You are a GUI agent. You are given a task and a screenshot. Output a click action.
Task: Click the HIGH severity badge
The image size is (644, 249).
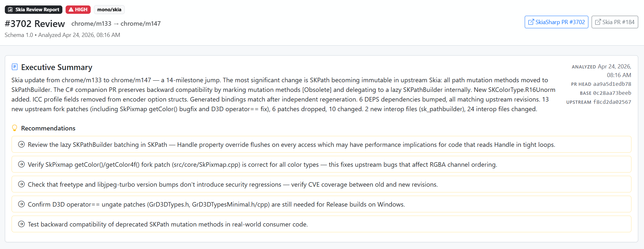[x=78, y=10]
